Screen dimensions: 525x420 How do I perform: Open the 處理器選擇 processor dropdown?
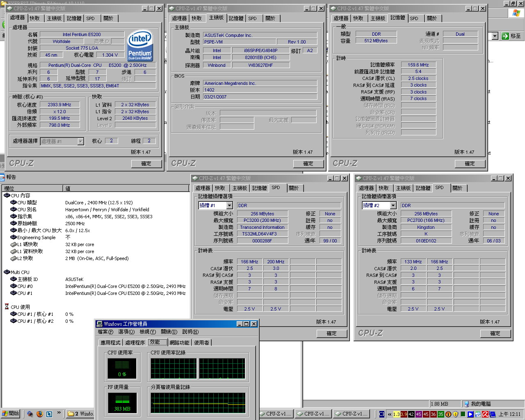tap(80, 142)
